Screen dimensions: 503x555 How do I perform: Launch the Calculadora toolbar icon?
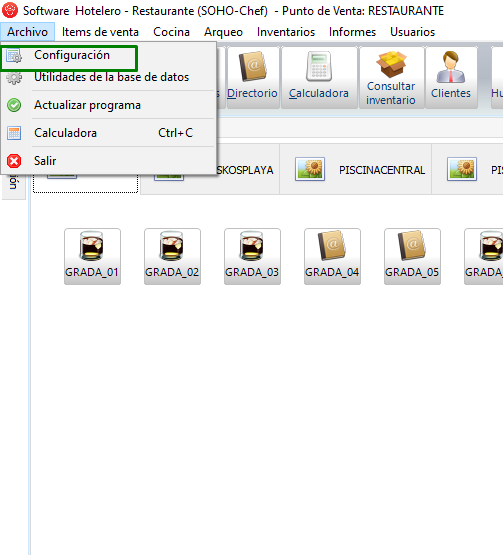point(319,77)
